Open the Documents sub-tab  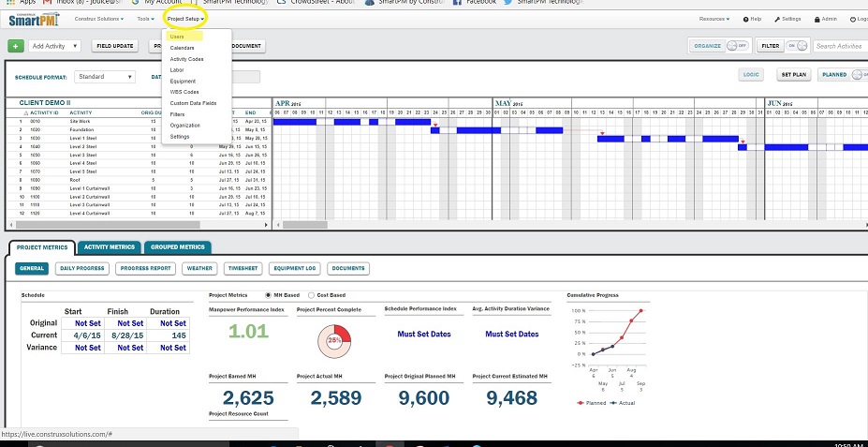348,269
